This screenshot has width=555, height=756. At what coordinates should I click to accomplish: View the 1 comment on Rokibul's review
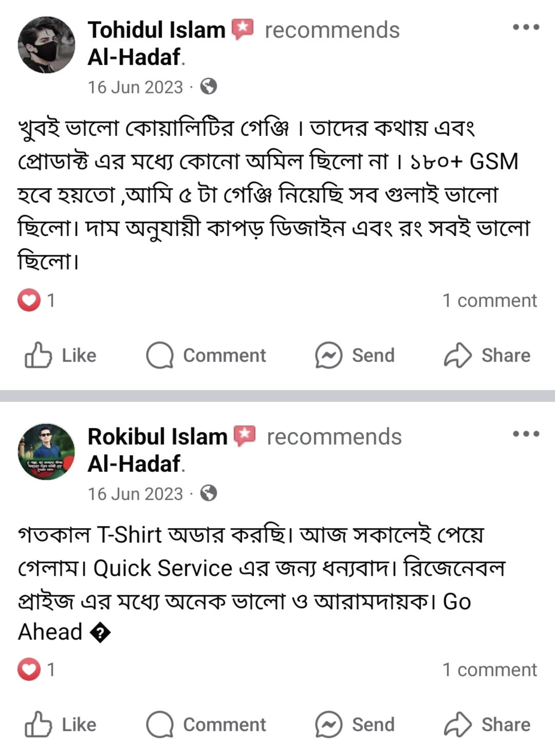point(489,669)
